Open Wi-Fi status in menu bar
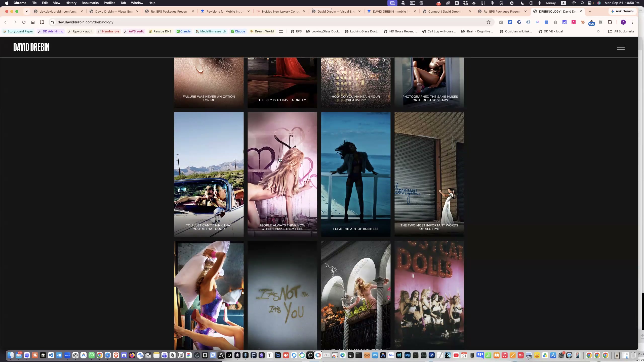Screen dimensions: 644x362 click(x=574, y=3)
